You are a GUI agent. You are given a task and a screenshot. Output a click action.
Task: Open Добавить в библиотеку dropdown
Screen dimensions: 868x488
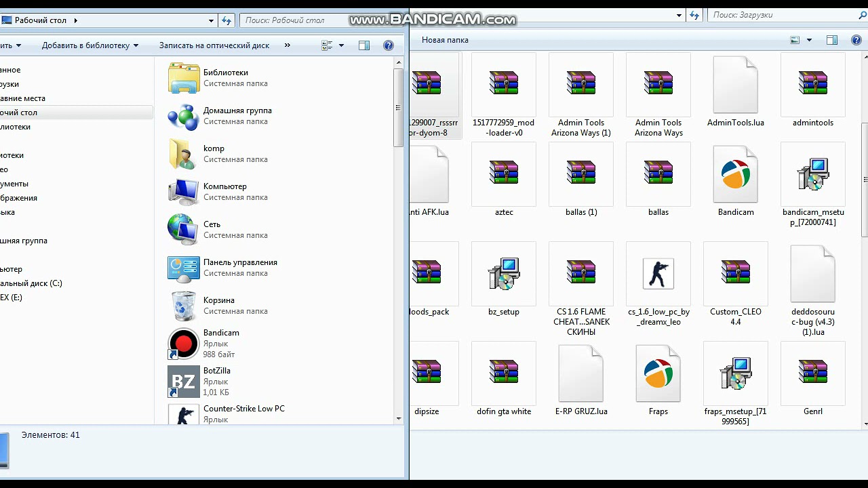[x=90, y=45]
